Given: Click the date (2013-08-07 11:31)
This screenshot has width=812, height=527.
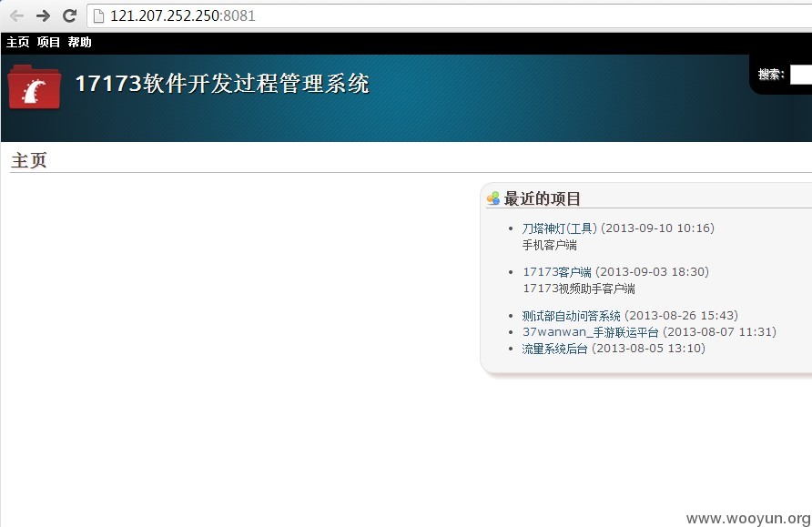Looking at the screenshot, I should point(719,332).
